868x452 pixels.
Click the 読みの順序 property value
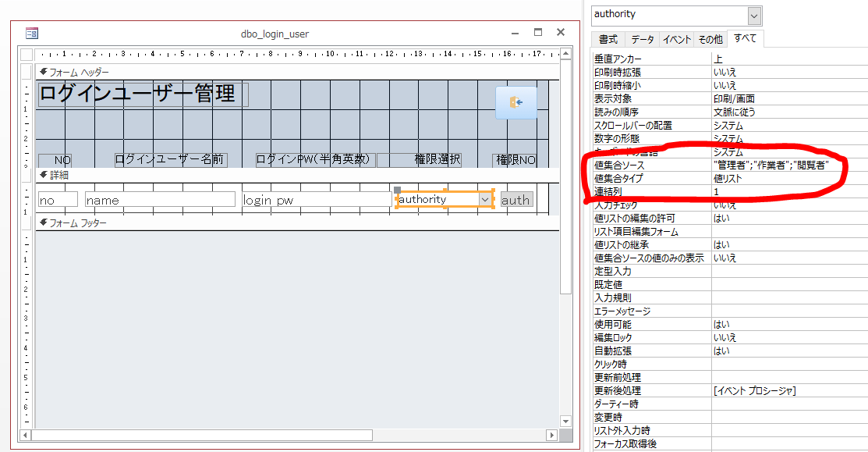(789, 112)
